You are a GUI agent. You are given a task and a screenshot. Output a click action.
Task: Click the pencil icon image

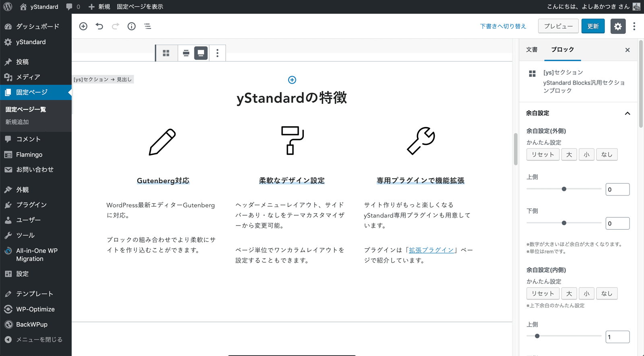coord(163,142)
